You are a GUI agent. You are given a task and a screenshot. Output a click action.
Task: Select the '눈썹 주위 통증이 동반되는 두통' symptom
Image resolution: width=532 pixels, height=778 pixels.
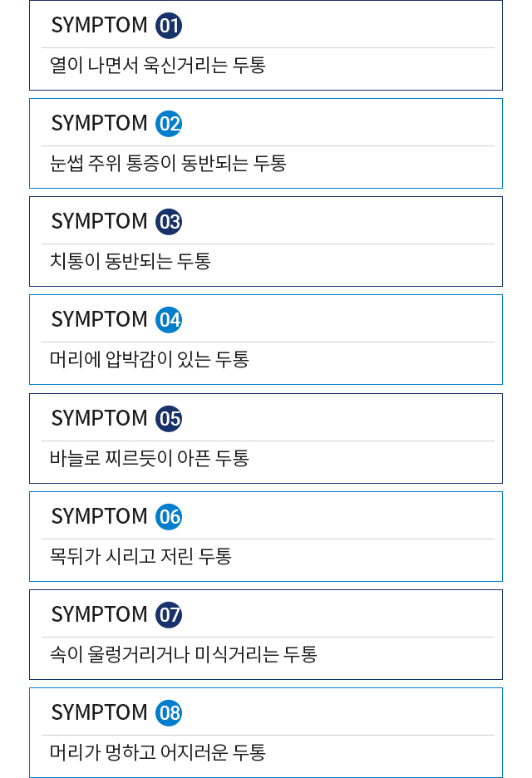pyautogui.click(x=168, y=163)
